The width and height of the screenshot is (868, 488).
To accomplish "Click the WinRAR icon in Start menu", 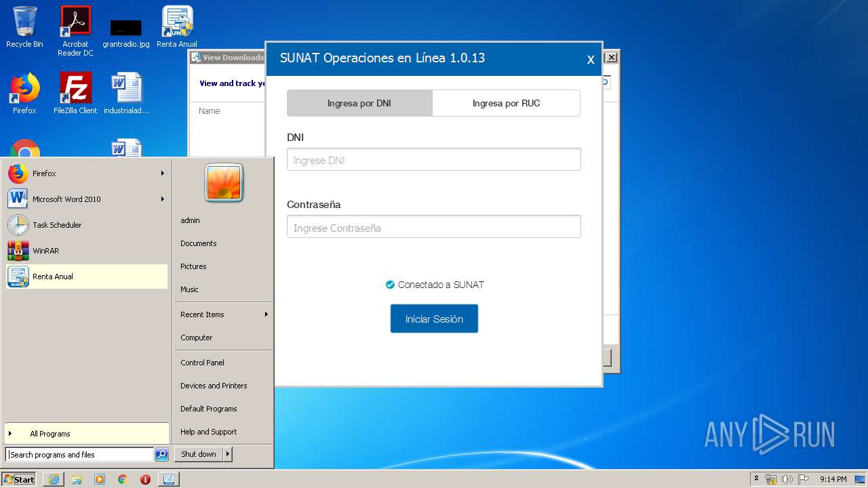I will pos(18,251).
